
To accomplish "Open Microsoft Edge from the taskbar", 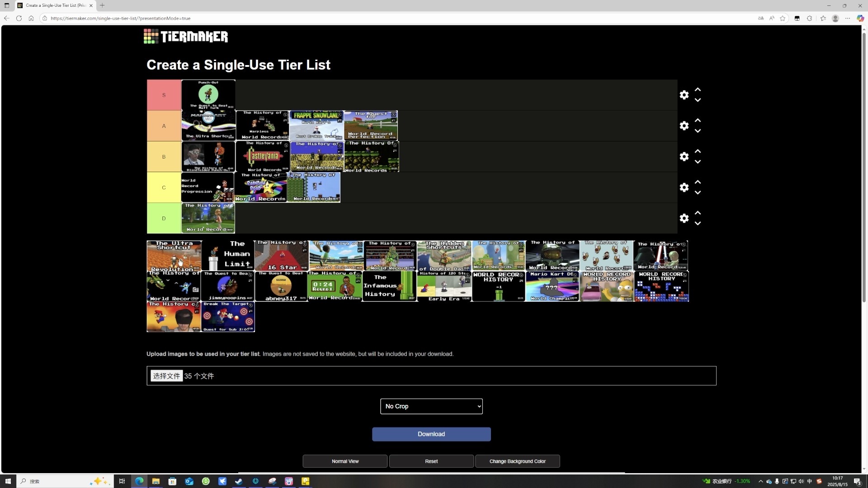I will click(139, 481).
